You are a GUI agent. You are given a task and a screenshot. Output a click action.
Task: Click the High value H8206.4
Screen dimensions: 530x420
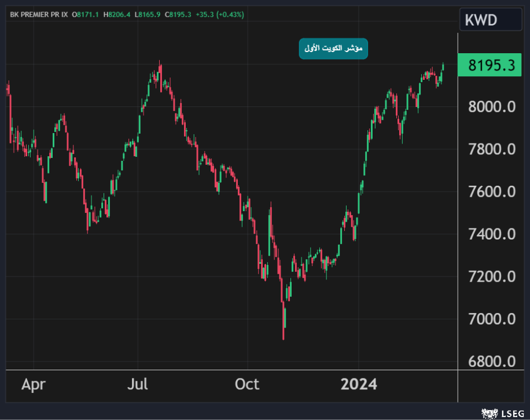click(117, 14)
